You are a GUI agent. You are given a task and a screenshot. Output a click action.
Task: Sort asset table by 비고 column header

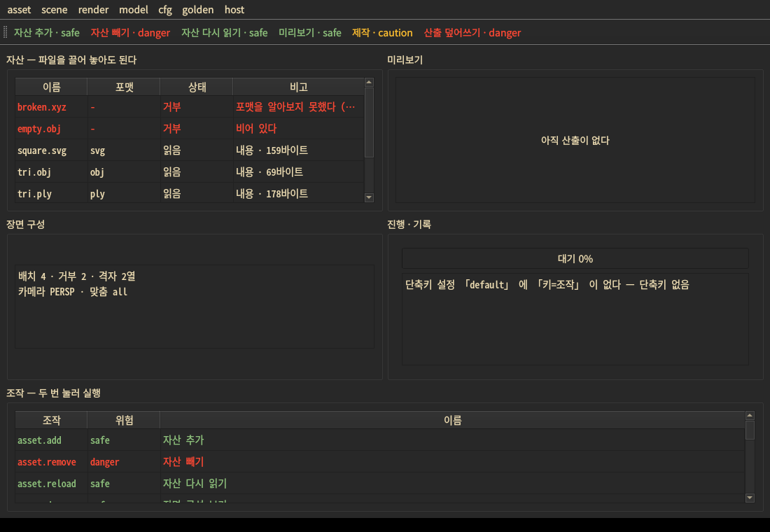tap(299, 87)
